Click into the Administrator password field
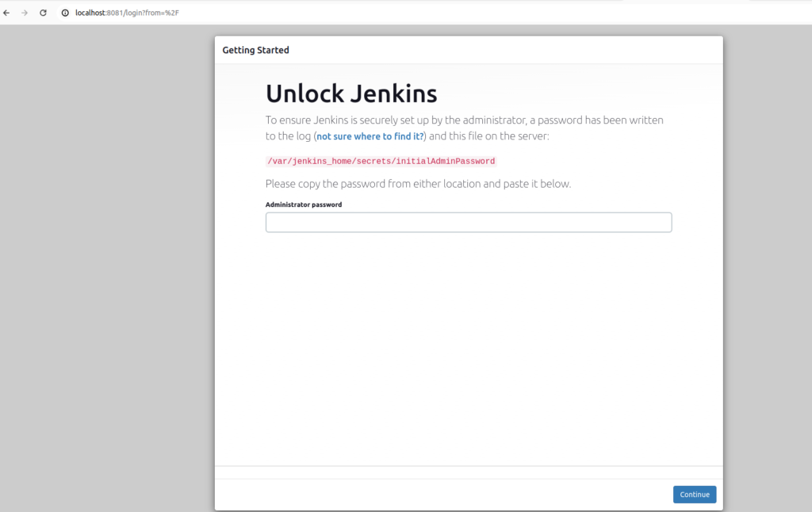The height and width of the screenshot is (512, 812). [x=469, y=222]
